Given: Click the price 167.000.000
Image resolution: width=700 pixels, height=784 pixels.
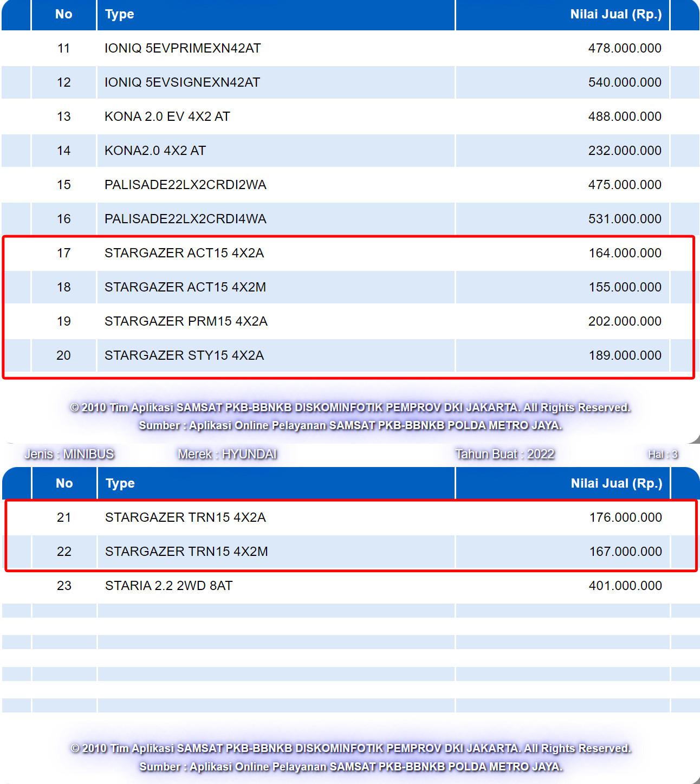Looking at the screenshot, I should pyautogui.click(x=626, y=552).
